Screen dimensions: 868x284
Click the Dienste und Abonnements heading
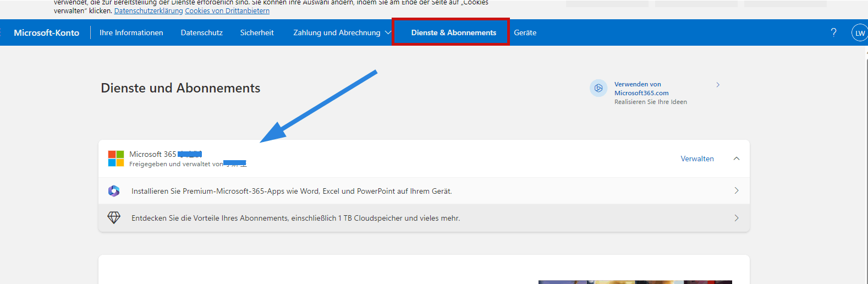(180, 88)
